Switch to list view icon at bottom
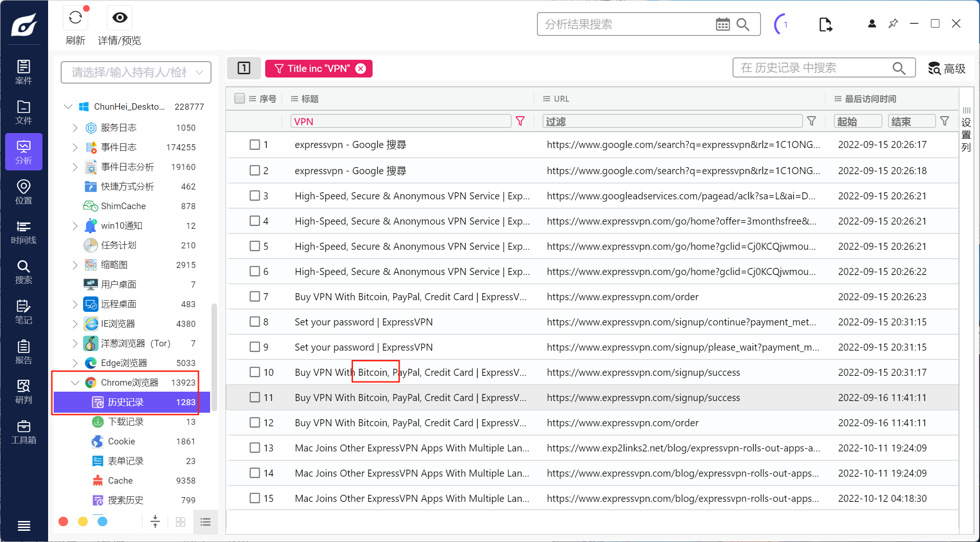This screenshot has width=980, height=542. tap(205, 522)
